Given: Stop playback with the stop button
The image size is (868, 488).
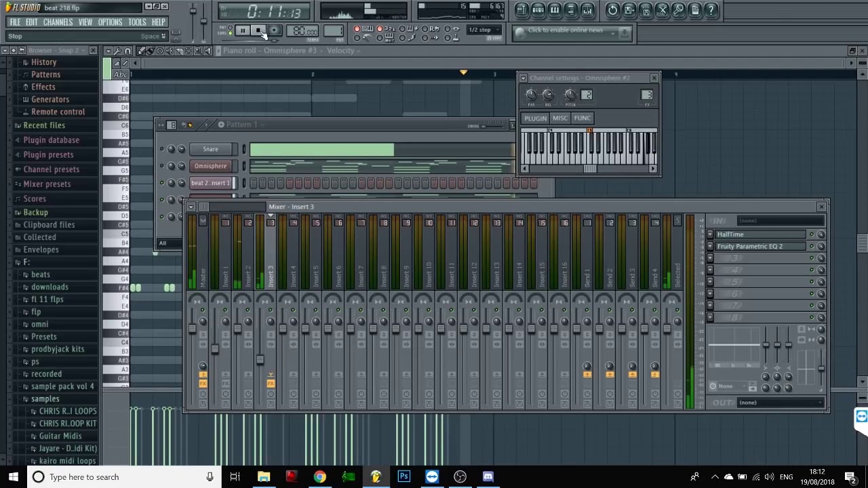Looking at the screenshot, I should [x=258, y=30].
